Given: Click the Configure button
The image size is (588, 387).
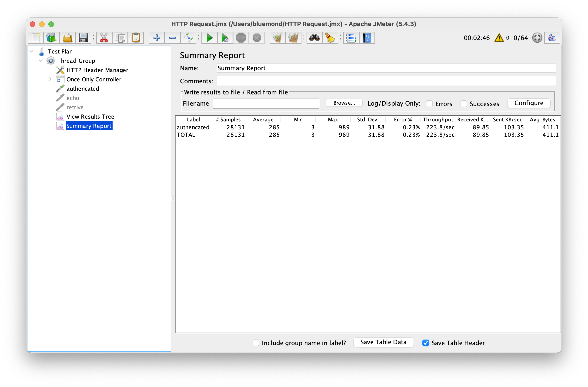Looking at the screenshot, I should (529, 103).
